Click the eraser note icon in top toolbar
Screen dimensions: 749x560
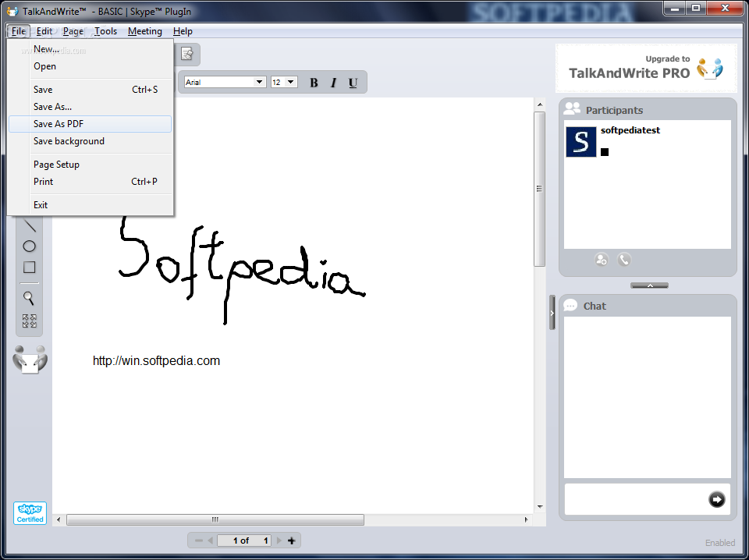(186, 54)
